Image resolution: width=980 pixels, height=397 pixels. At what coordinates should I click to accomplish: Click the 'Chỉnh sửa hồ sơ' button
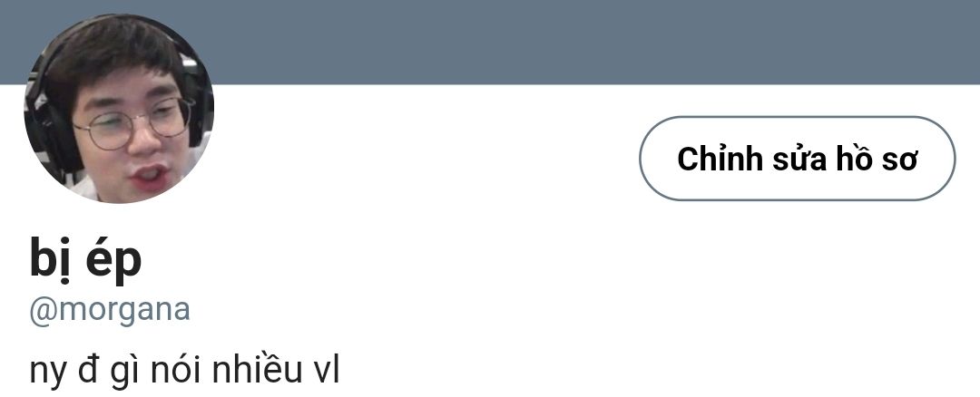[x=797, y=159]
